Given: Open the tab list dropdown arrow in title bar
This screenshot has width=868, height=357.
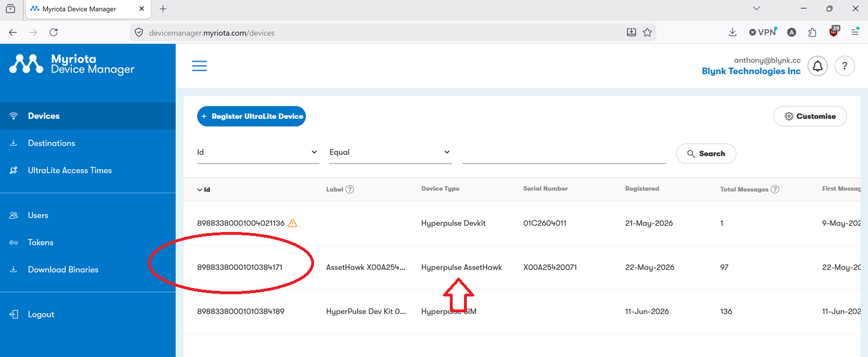Looking at the screenshot, I should click(757, 8).
